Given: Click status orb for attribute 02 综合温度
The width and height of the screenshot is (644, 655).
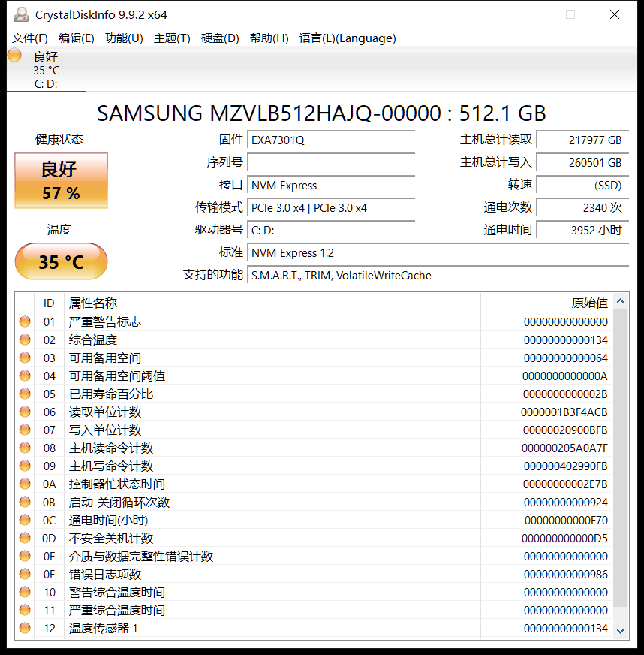Looking at the screenshot, I should [25, 340].
